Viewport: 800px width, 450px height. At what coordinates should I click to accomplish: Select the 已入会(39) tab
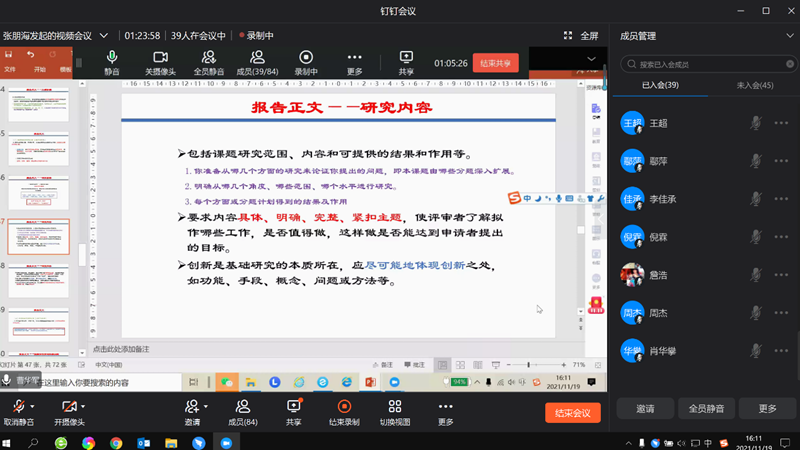click(x=660, y=86)
